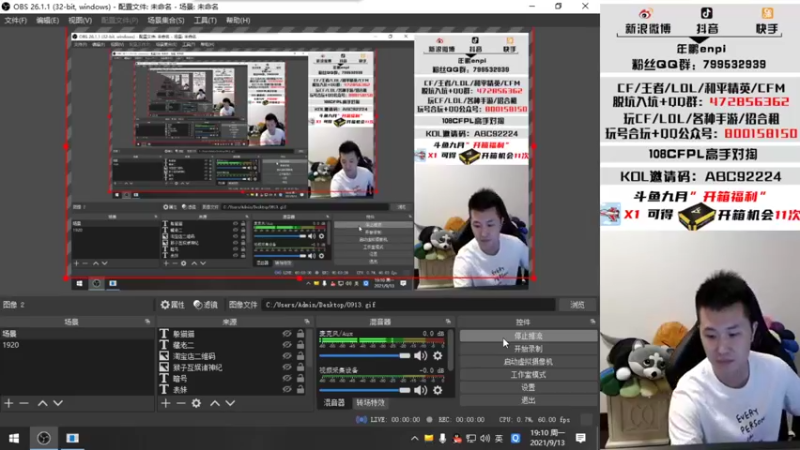Remove the selected scene with minus icon
This screenshot has width=800, height=450.
tap(24, 403)
